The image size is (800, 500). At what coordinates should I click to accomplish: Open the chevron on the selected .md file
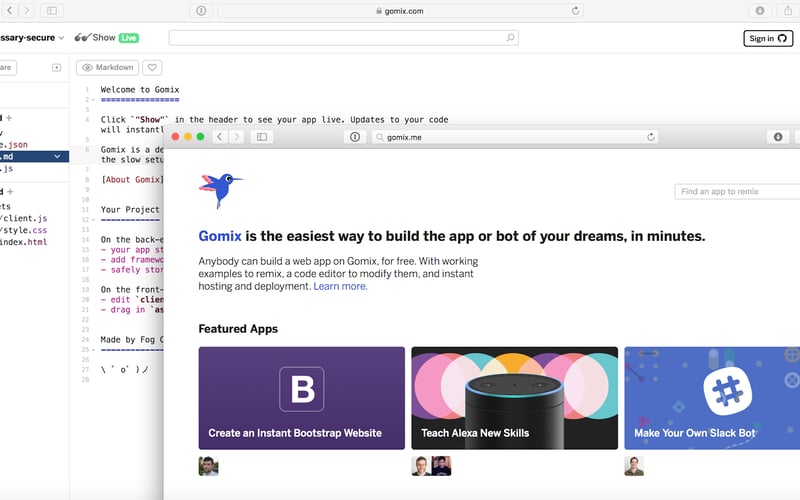[x=57, y=157]
